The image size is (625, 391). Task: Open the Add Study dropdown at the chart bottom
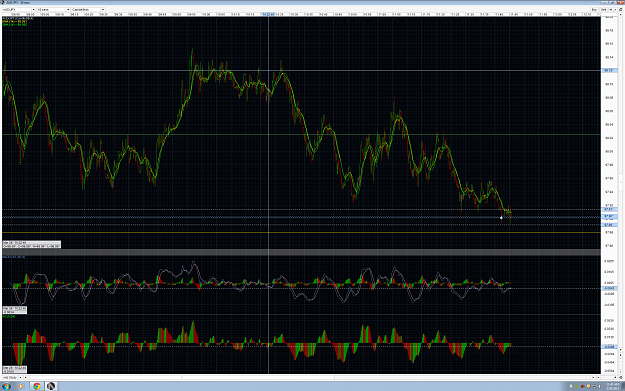12,377
